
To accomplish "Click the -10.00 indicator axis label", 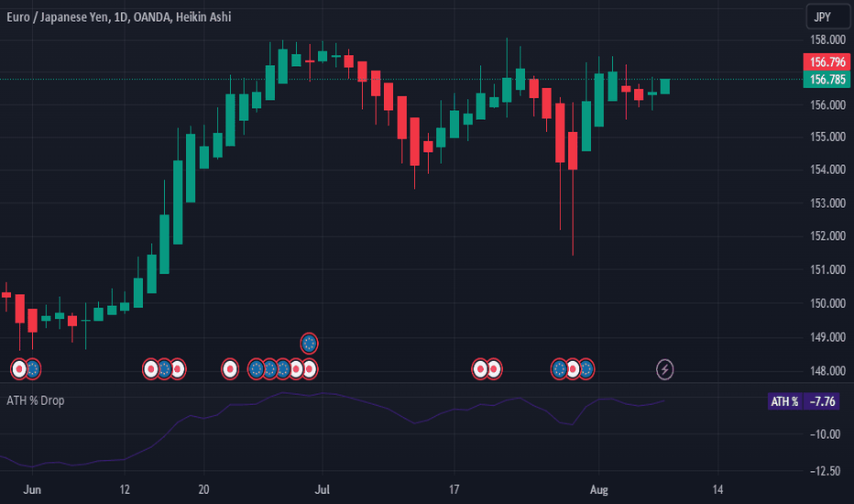I will click(825, 434).
